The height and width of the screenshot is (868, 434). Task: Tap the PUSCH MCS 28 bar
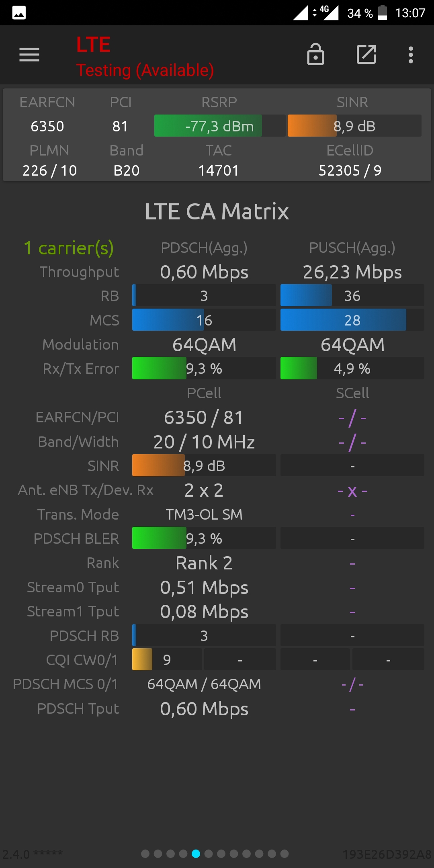(352, 320)
